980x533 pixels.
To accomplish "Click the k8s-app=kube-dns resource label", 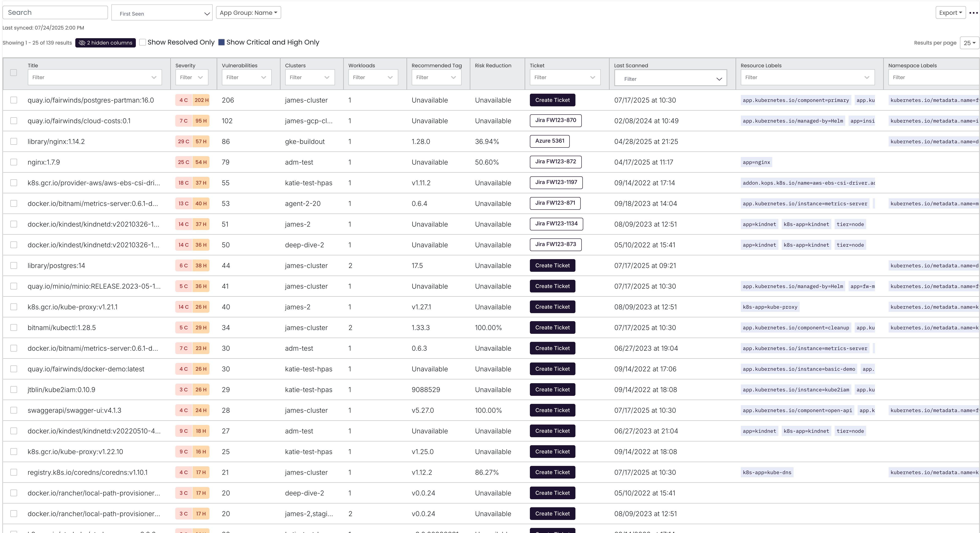I will coord(767,472).
